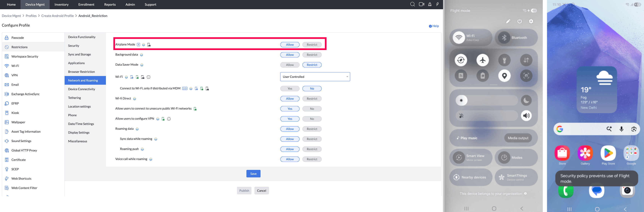Open the video camera icon in the top bar
This screenshot has width=644, height=212.
coord(422,4)
